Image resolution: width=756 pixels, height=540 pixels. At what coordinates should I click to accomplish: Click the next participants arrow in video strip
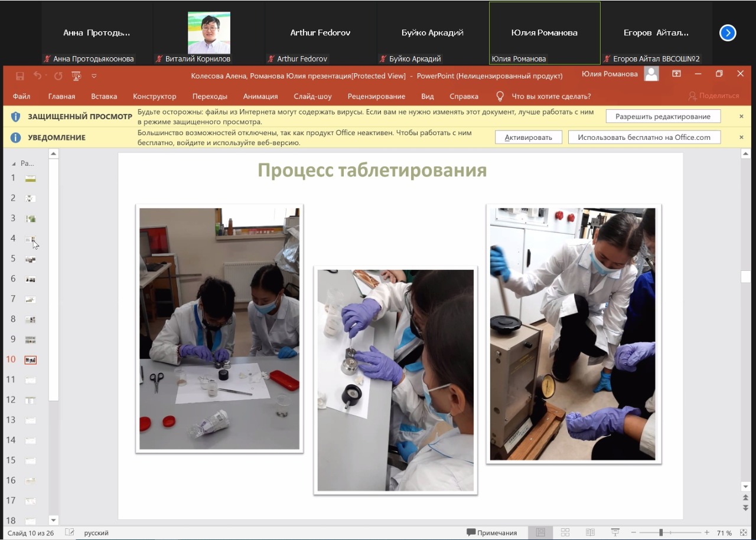tap(728, 33)
